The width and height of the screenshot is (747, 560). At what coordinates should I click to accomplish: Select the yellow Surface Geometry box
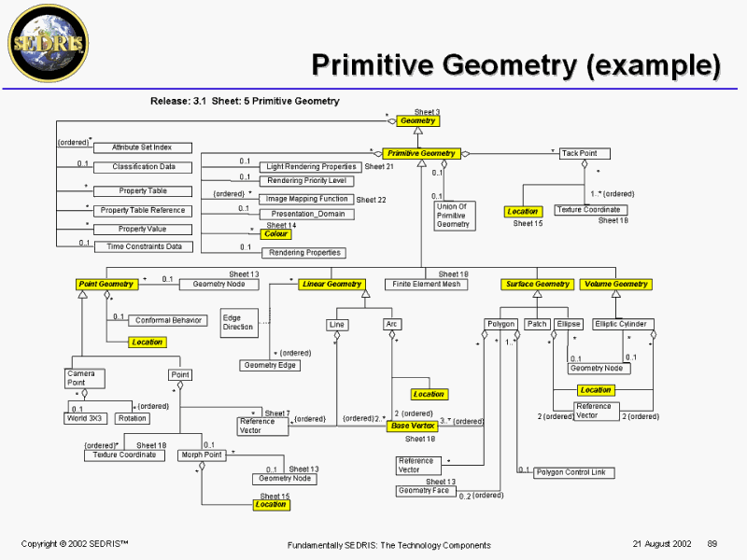538,284
